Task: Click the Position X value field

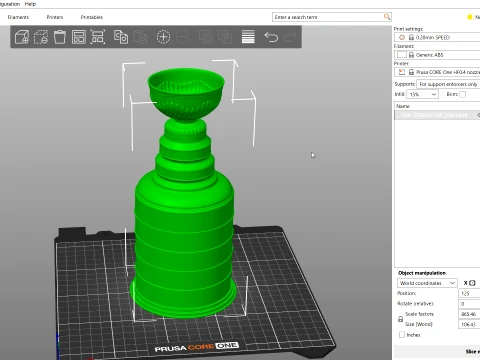Action: 469,293
